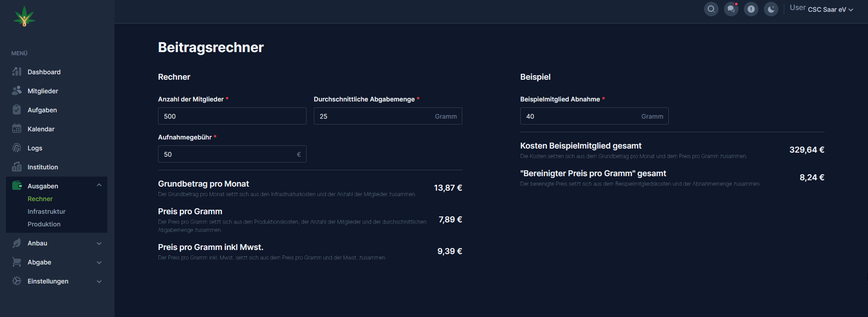Screen dimensions: 868x317
Task: Click the Anzahl der Mitglieder input field
Action: pyautogui.click(x=232, y=116)
